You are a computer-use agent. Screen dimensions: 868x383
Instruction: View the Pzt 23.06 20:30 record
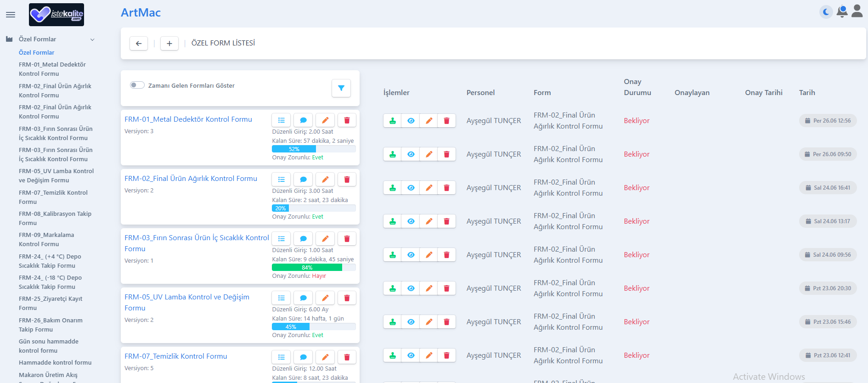(x=411, y=288)
